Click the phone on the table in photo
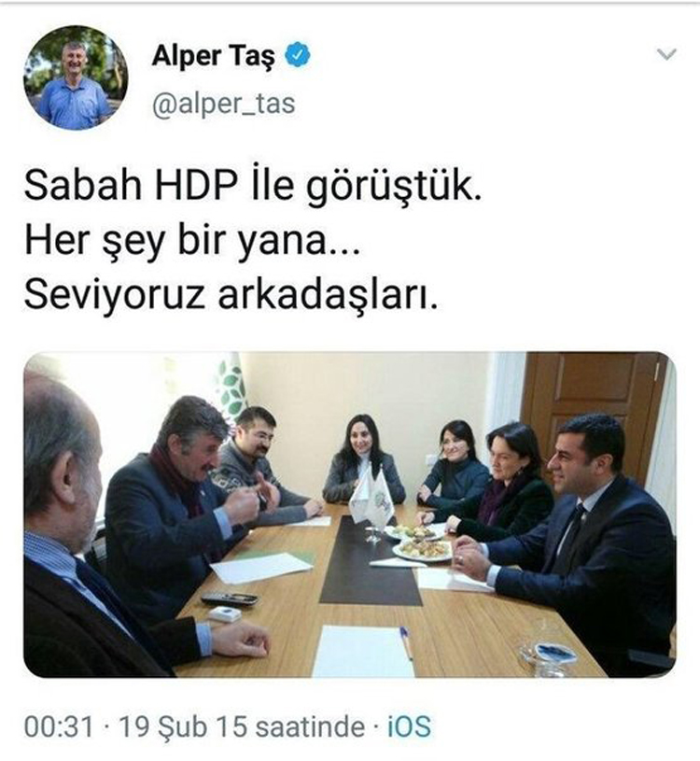The width and height of the screenshot is (700, 761). click(x=229, y=599)
